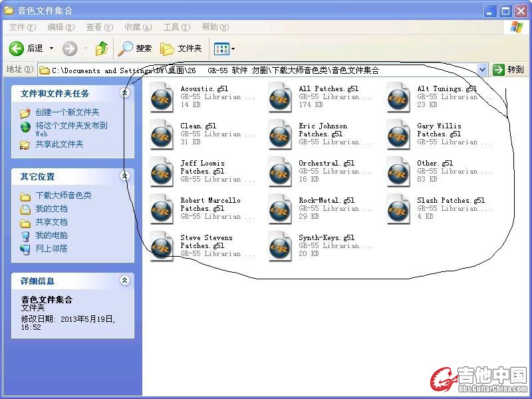
Task: Click 创建一个新文件夹 link
Action: point(67,112)
